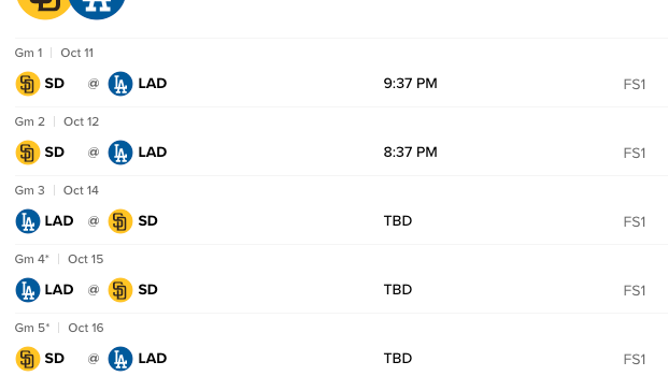Click the Padres logo in Game 4 row
This screenshot has width=668, height=376.
(120, 290)
